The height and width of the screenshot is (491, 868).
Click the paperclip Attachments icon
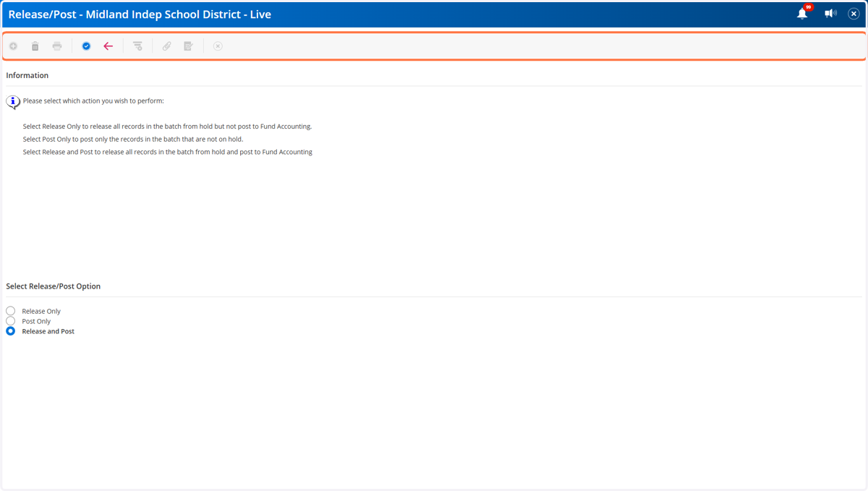pyautogui.click(x=166, y=46)
